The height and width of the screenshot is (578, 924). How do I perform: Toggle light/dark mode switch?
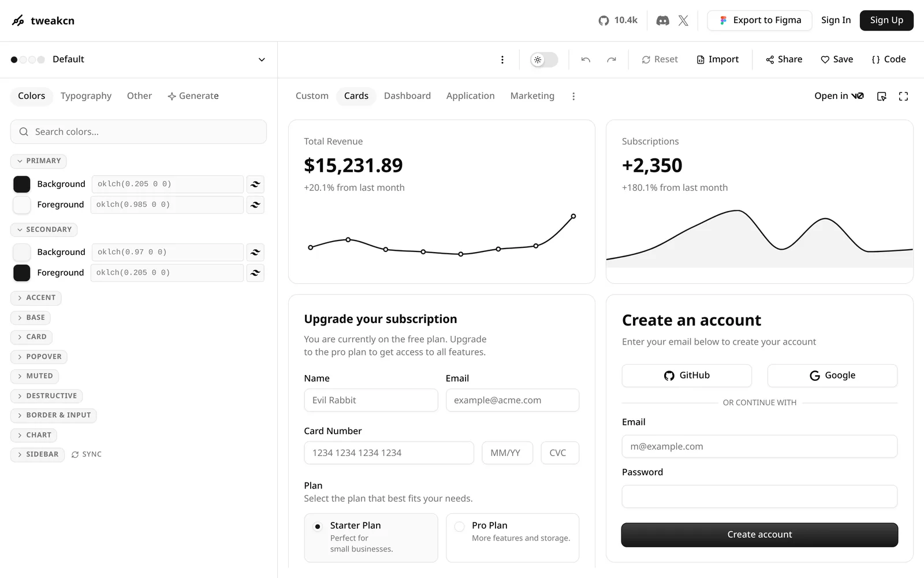point(544,60)
